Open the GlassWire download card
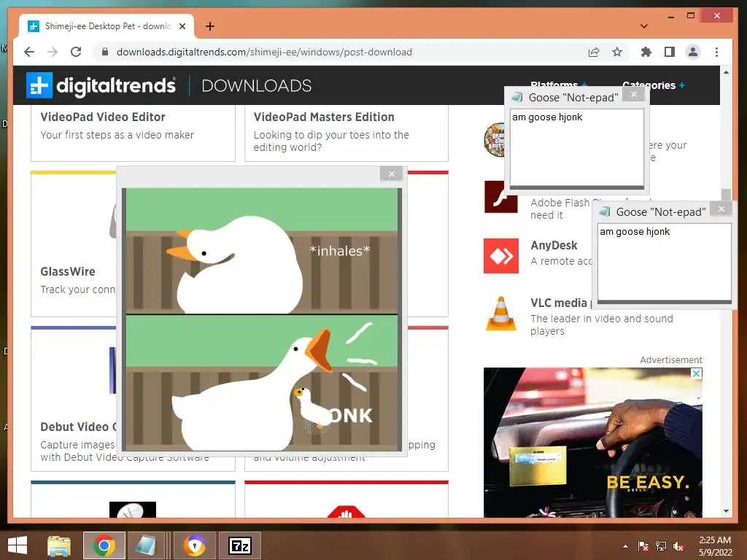Screen dimensions: 747x560 [74, 244]
